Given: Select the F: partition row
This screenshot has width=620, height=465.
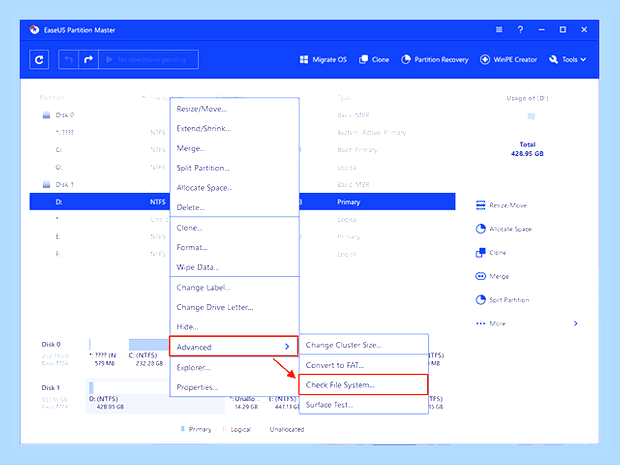Looking at the screenshot, I should tap(242, 254).
